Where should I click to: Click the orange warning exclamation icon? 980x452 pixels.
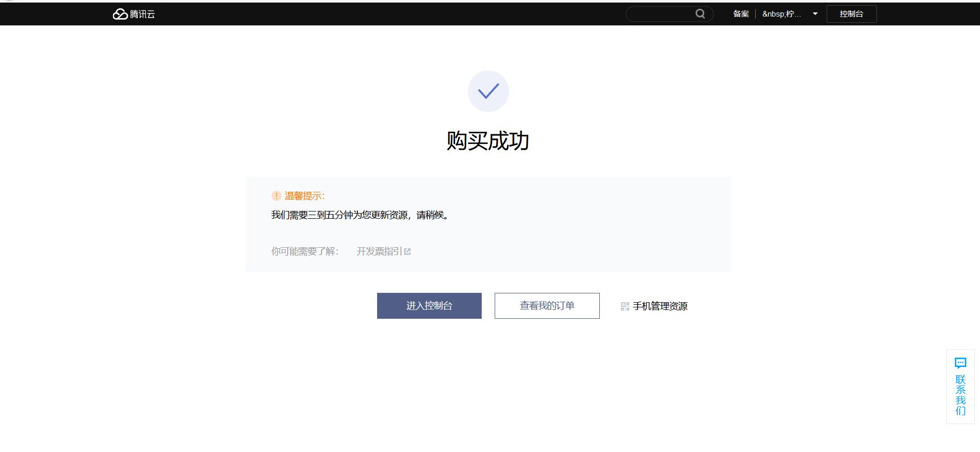[277, 196]
